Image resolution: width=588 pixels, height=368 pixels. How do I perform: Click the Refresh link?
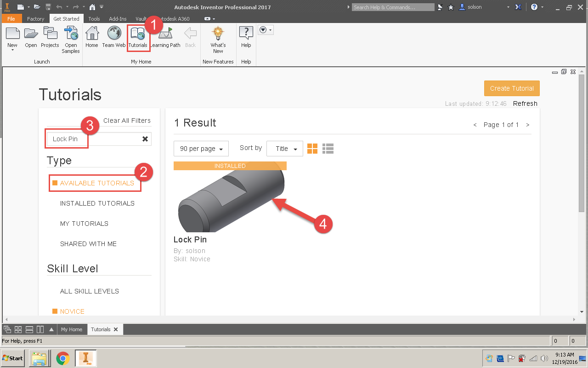click(x=525, y=103)
